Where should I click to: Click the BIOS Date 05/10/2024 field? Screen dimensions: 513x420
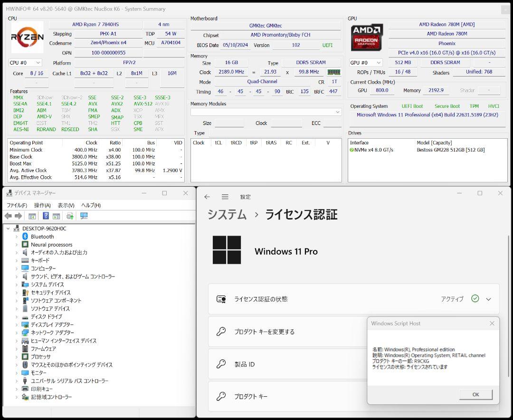[x=235, y=45]
